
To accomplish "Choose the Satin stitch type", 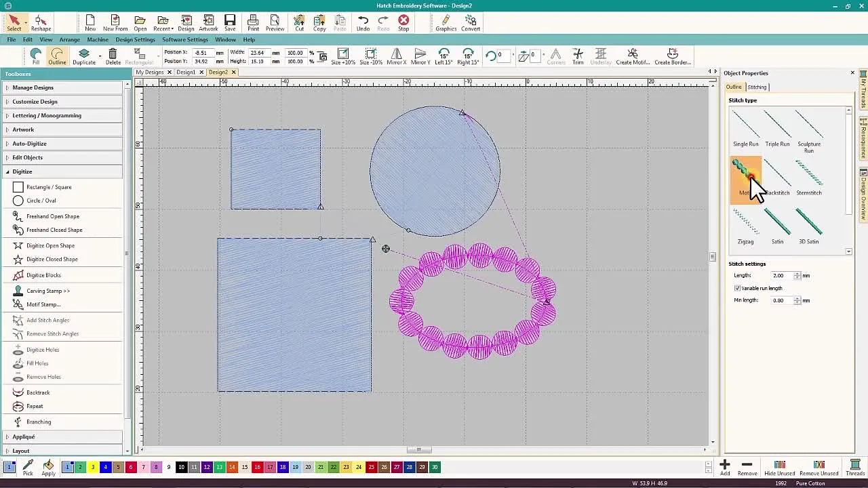I will pyautogui.click(x=777, y=226).
